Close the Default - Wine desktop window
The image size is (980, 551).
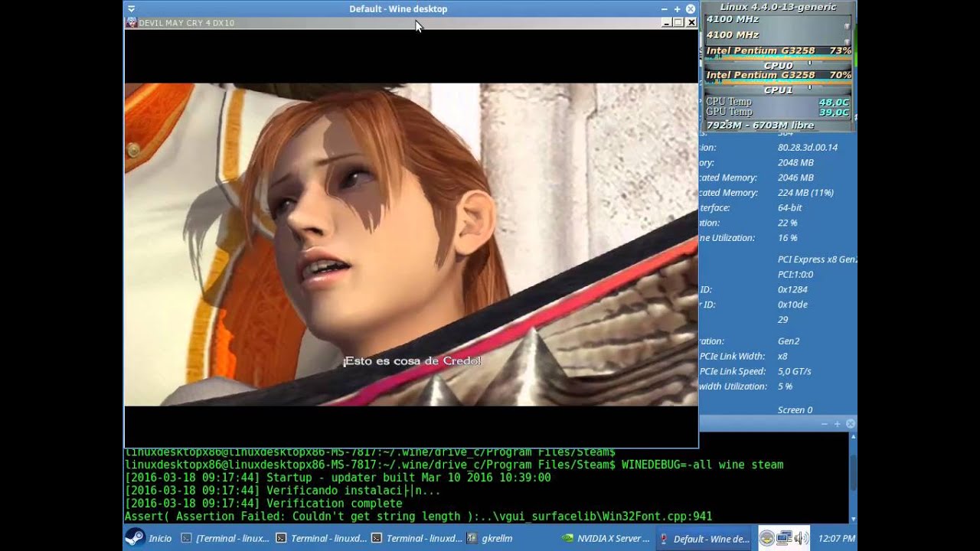pos(691,9)
